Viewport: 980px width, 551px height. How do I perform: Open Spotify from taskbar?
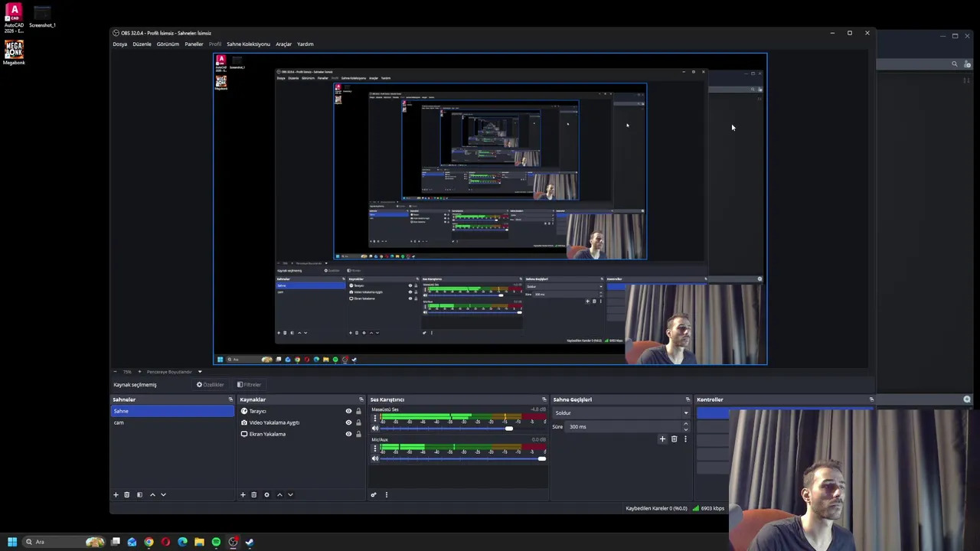(216, 542)
